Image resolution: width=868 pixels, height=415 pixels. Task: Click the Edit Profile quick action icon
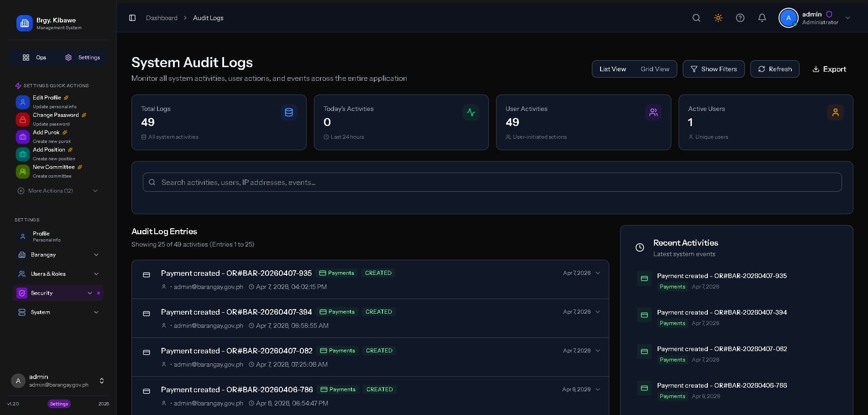[23, 102]
